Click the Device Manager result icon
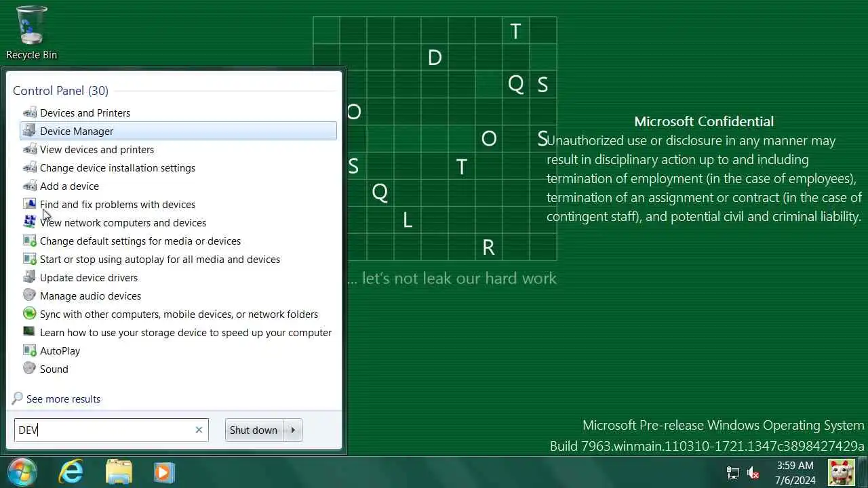The width and height of the screenshot is (868, 488). click(29, 131)
